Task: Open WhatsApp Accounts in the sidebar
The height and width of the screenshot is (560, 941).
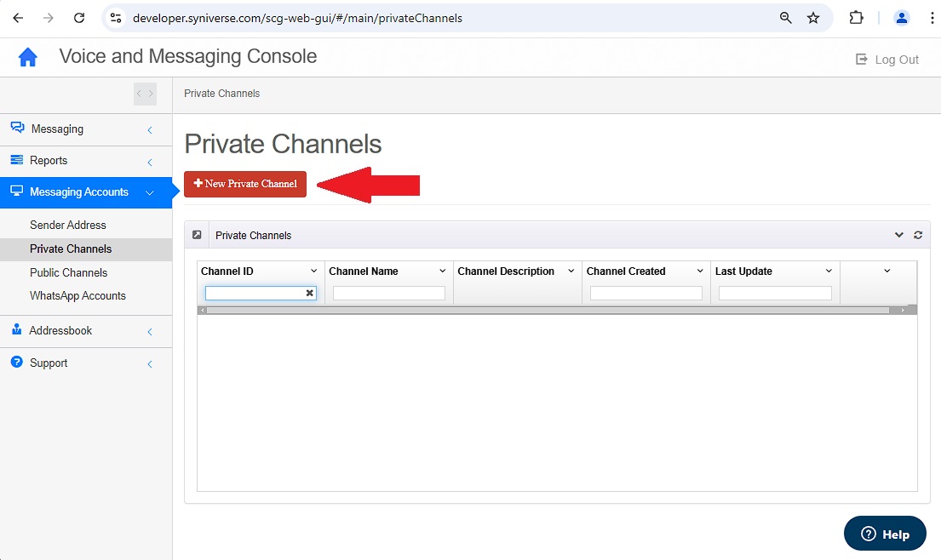Action: pyautogui.click(x=78, y=295)
